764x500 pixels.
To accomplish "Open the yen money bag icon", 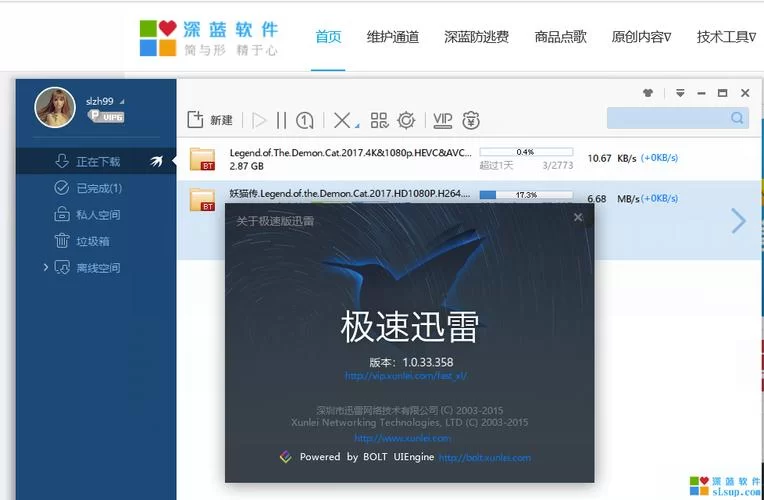I will [471, 120].
